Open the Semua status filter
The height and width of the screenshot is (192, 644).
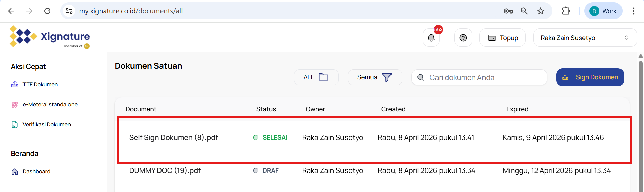[375, 77]
